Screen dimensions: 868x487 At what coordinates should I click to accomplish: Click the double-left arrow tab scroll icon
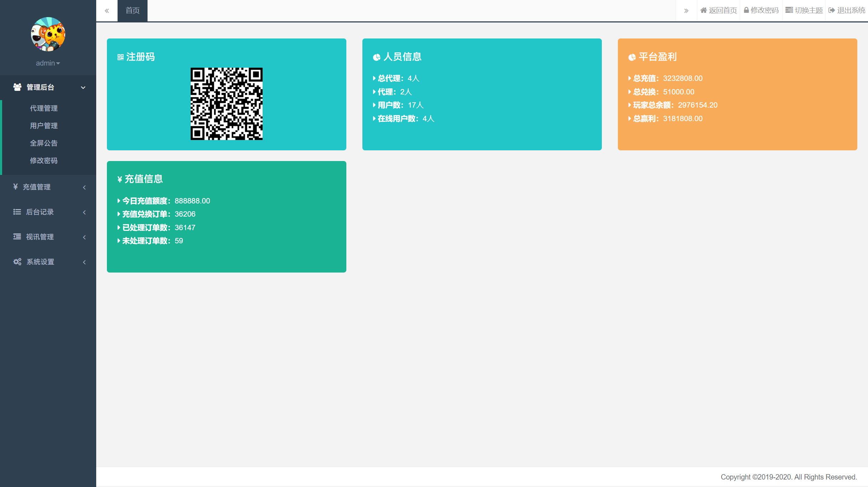[x=107, y=11]
